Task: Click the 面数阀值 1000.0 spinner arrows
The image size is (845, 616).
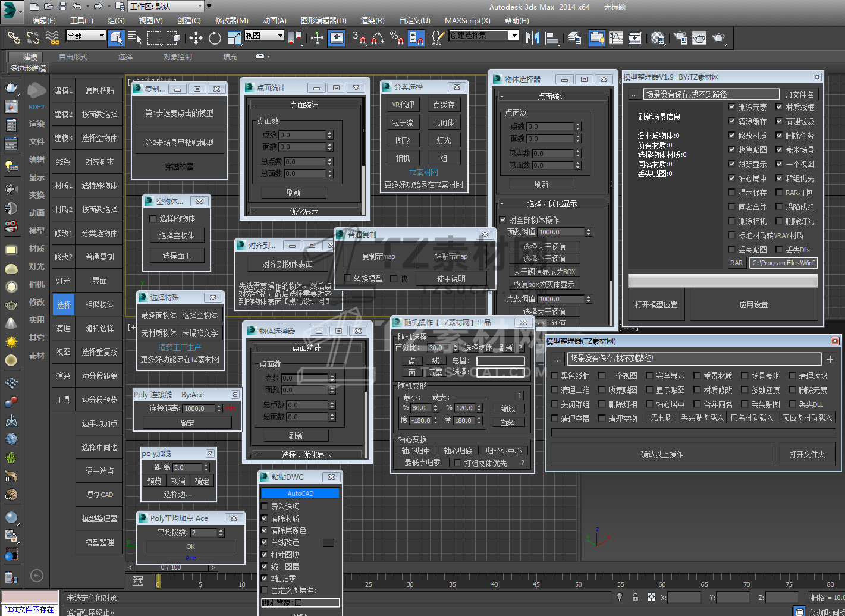Action: (588, 232)
